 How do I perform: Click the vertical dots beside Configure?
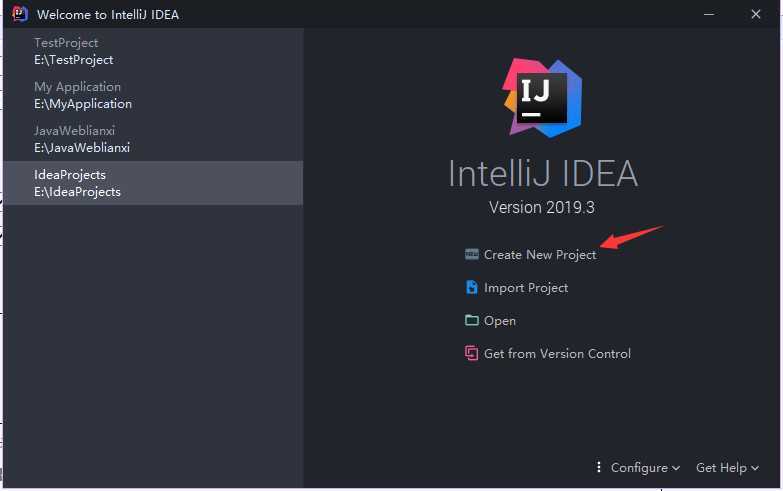click(x=598, y=467)
